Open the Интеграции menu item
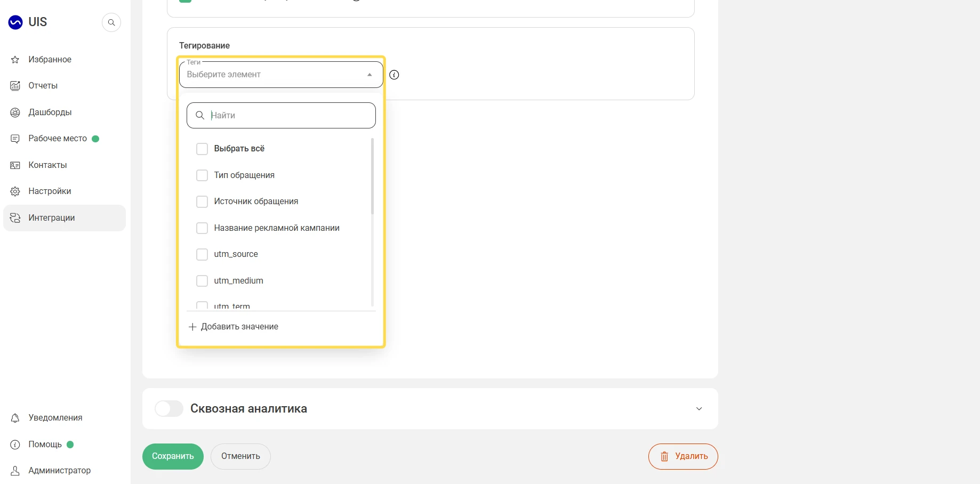Image resolution: width=980 pixels, height=484 pixels. click(65, 218)
